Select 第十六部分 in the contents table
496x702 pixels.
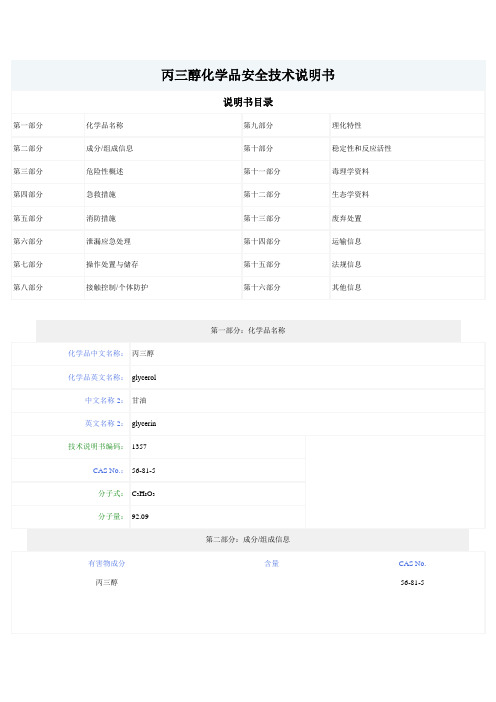262,287
